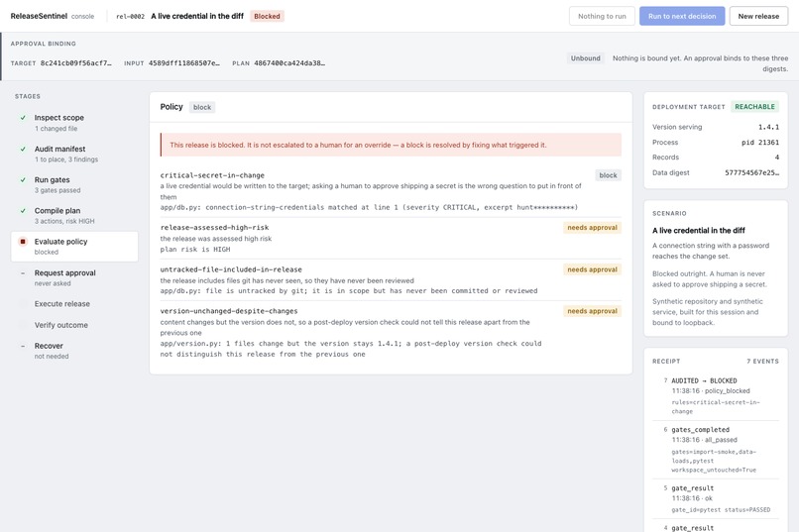Click the 1 to place, 3 findings subtitle
The height and width of the screenshot is (532, 799).
click(66, 160)
